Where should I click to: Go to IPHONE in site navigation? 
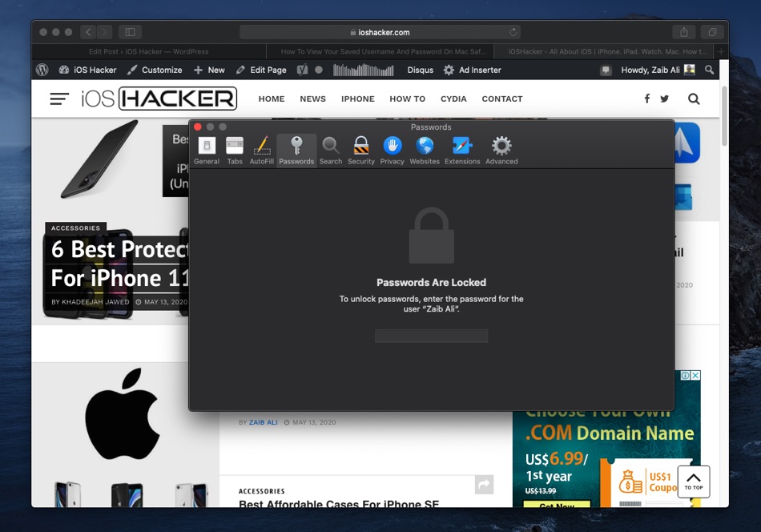(358, 99)
